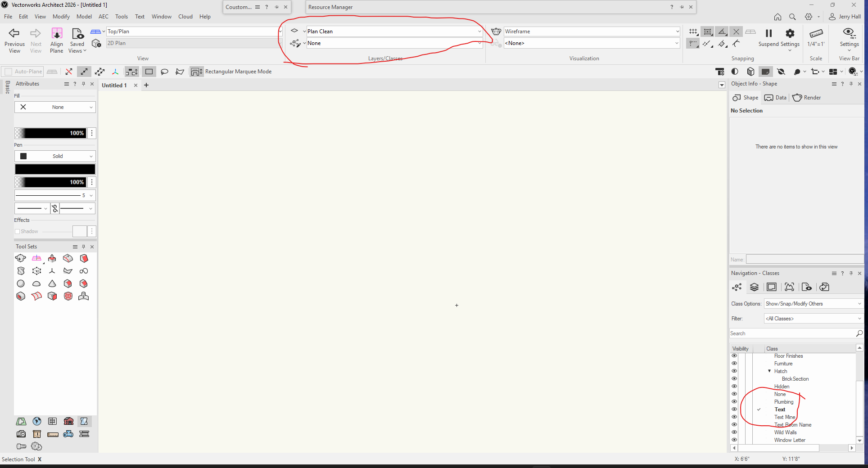This screenshot has width=868, height=468.
Task: Click the Home icon in title bar
Action: click(x=778, y=17)
